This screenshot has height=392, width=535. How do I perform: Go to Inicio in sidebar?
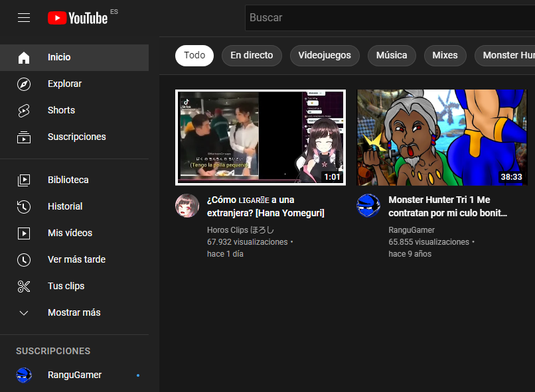coord(74,57)
